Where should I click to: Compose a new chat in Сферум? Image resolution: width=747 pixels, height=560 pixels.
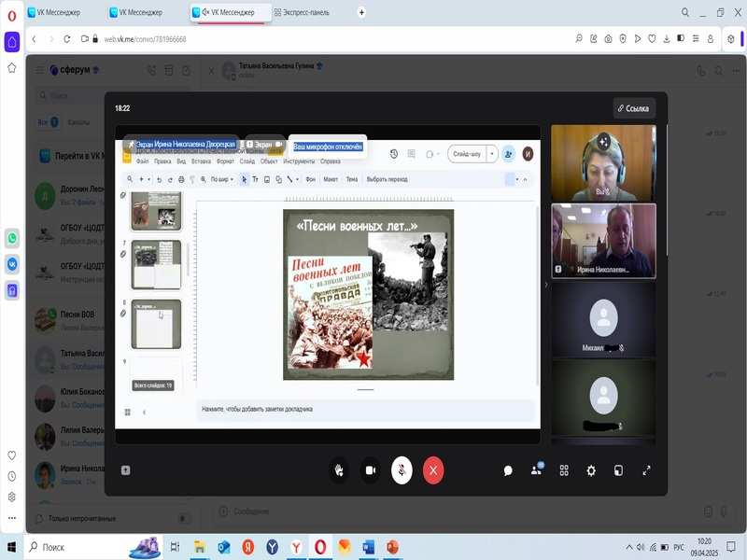click(x=186, y=71)
